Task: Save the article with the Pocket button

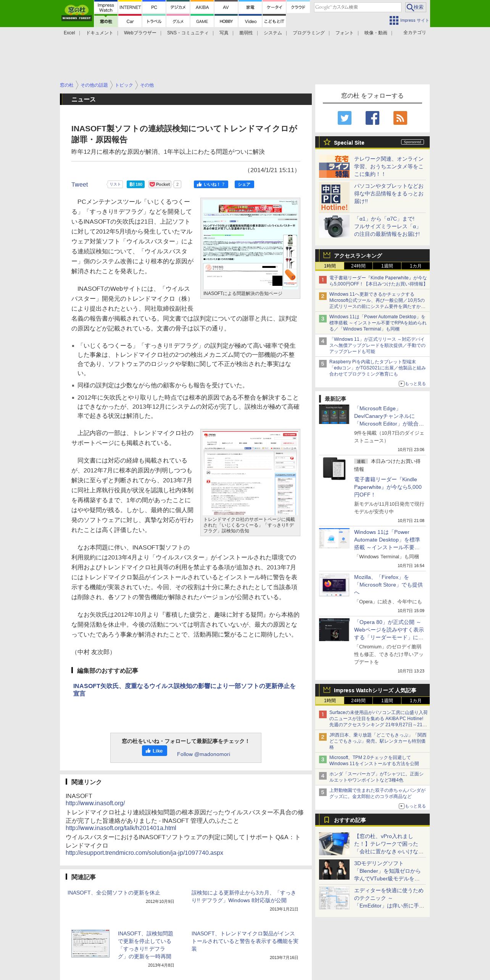Action: 160,184
